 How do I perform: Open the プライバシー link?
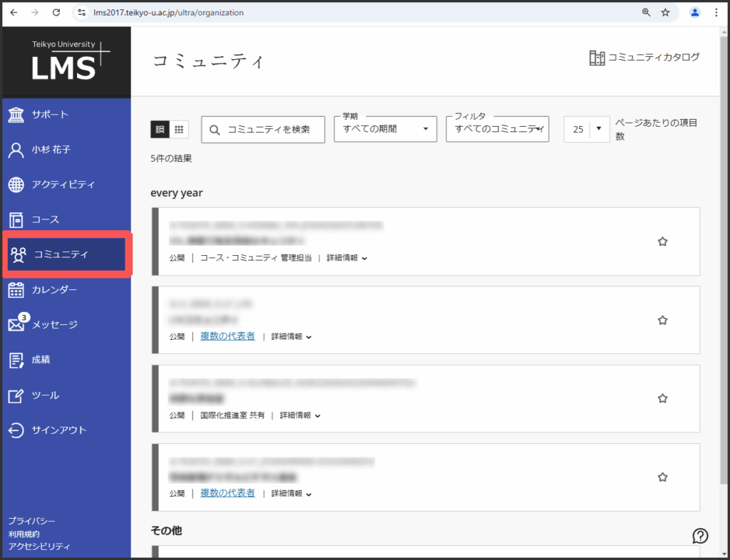31,521
